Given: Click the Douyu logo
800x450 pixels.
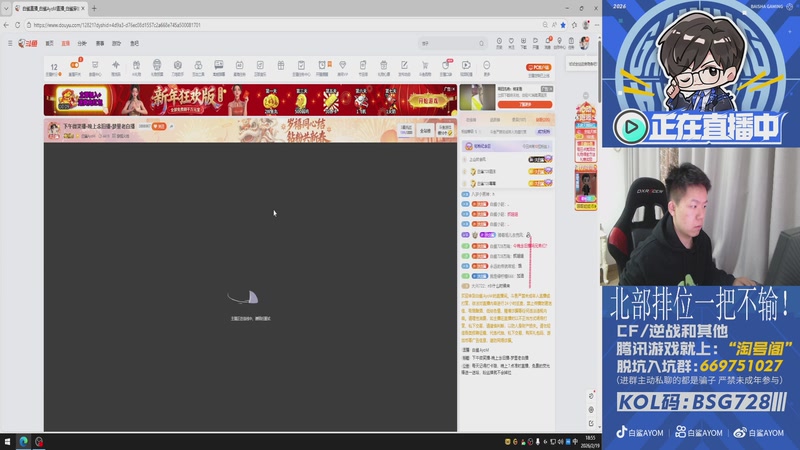Looking at the screenshot, I should [x=28, y=43].
